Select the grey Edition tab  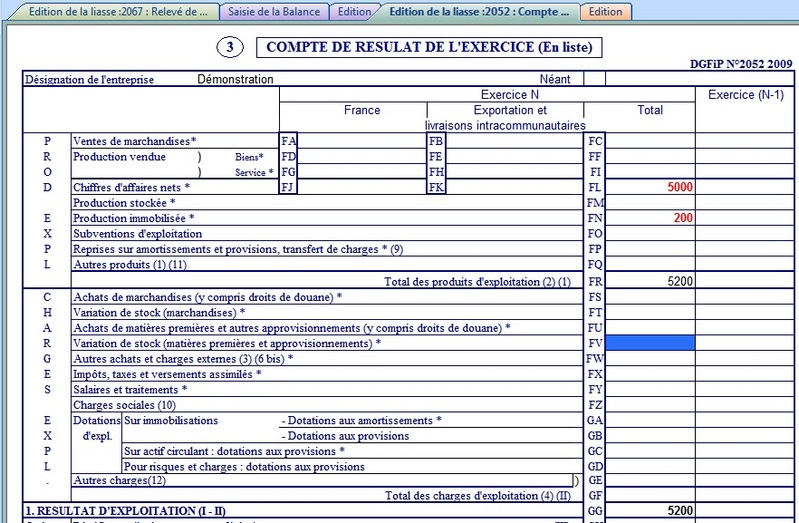pos(354,12)
